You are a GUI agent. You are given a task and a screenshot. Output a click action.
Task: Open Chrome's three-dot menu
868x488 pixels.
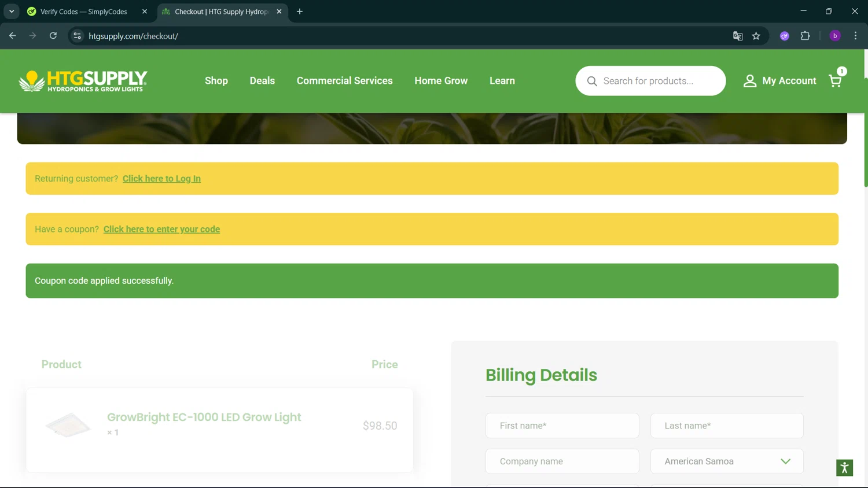pos(855,36)
